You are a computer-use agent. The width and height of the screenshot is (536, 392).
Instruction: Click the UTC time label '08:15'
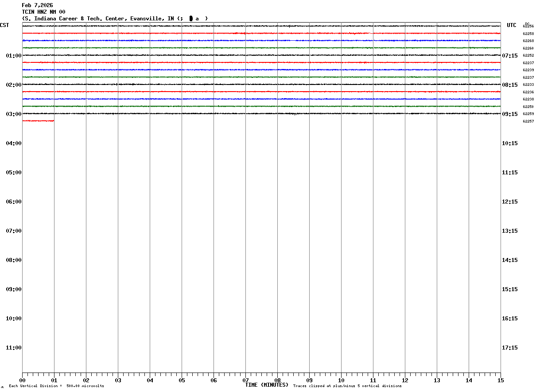tap(510, 85)
